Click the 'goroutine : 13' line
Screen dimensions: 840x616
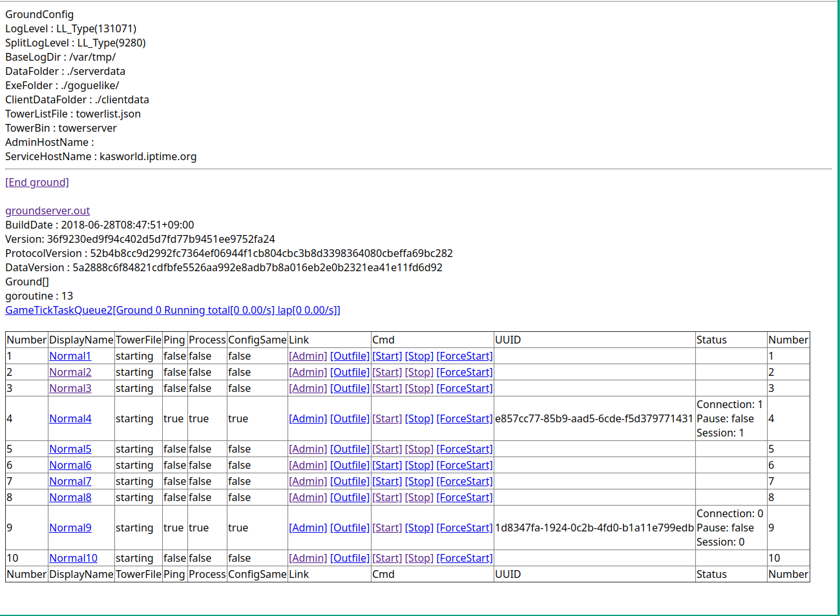(x=39, y=296)
